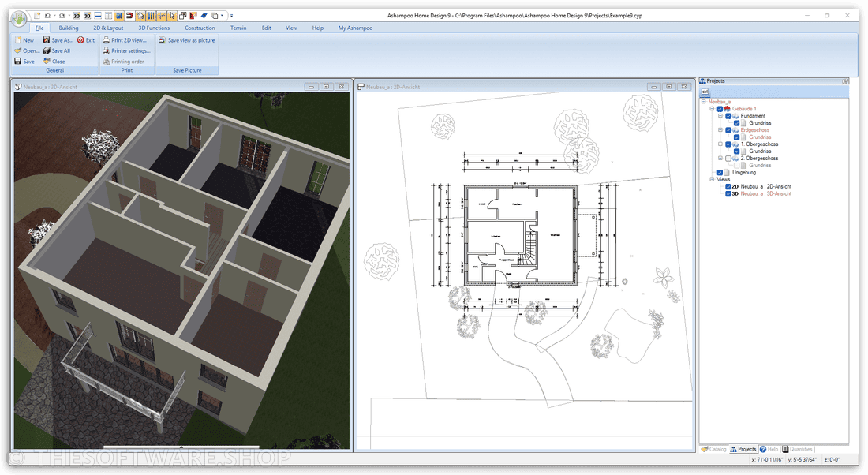This screenshot has height=475, width=868.
Task: Click the New file button in General group
Action: [24, 40]
